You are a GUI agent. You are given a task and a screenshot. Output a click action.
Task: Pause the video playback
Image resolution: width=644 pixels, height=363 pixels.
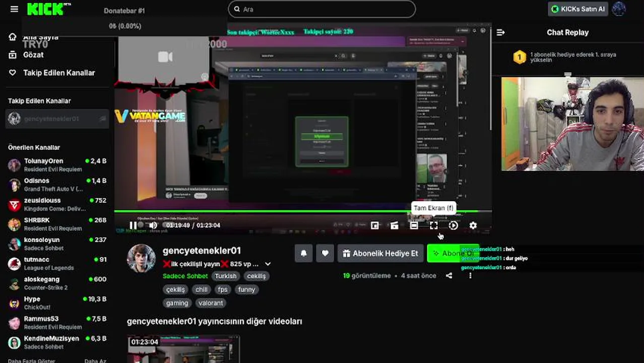[x=133, y=225]
